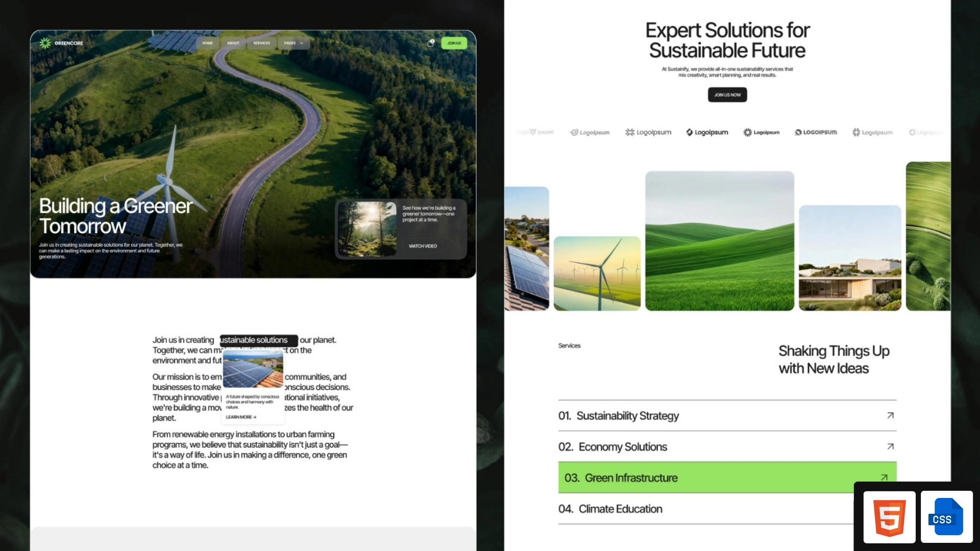Click the solar panel roof popup image
980x551 pixels.
point(253,369)
